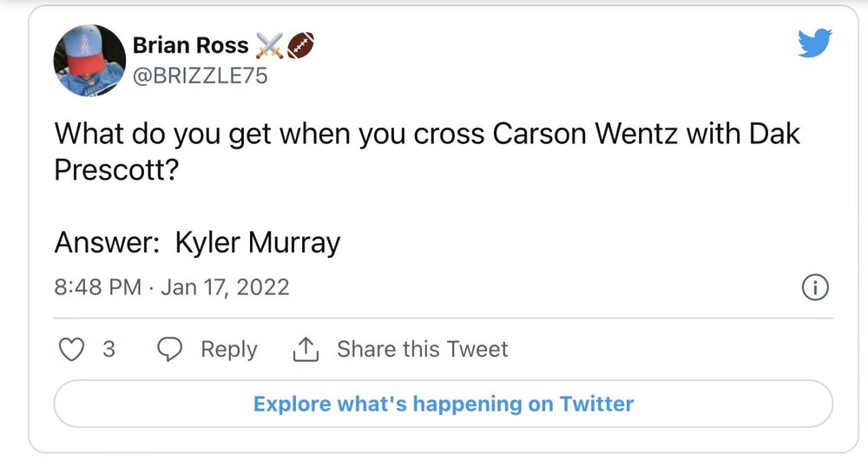Visit the @BRIZZLE75 handle link
This screenshot has width=868, height=467.
(200, 76)
